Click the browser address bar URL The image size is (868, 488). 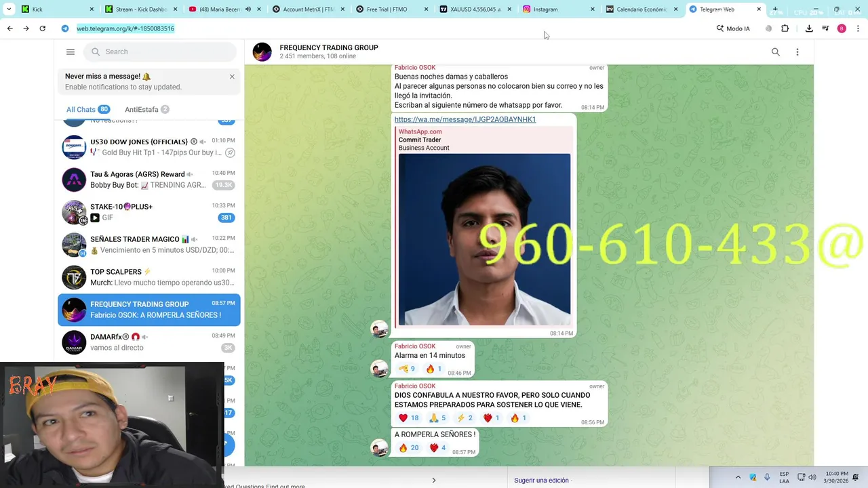point(125,28)
